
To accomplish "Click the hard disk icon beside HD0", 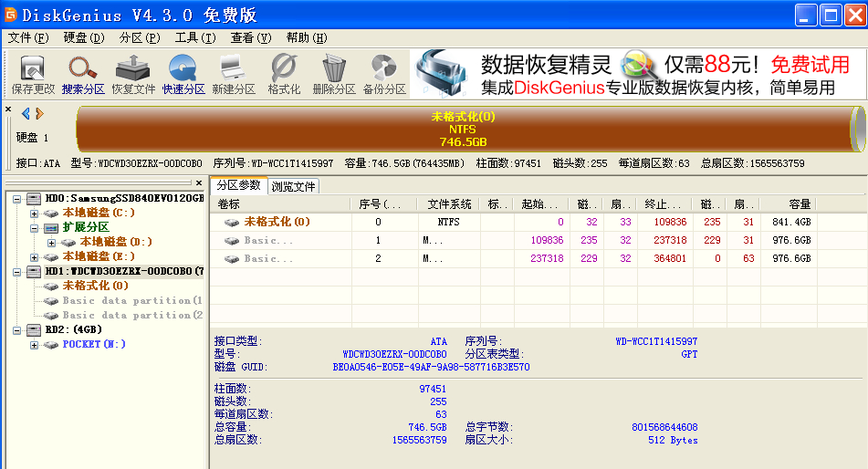I will [33, 198].
